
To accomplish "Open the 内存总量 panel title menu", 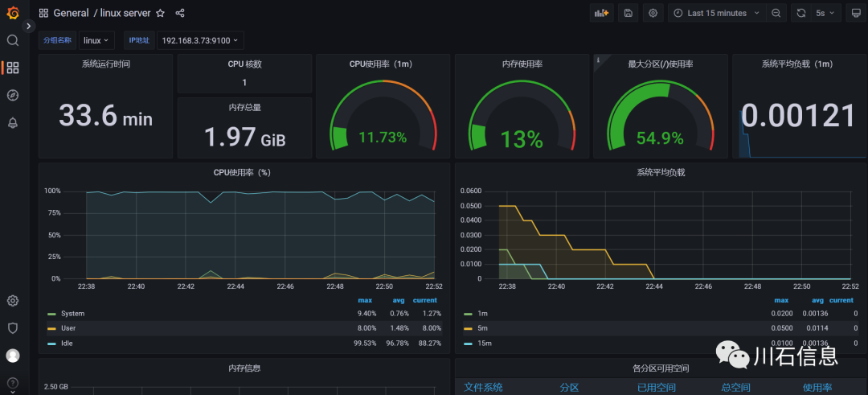I will (x=244, y=107).
